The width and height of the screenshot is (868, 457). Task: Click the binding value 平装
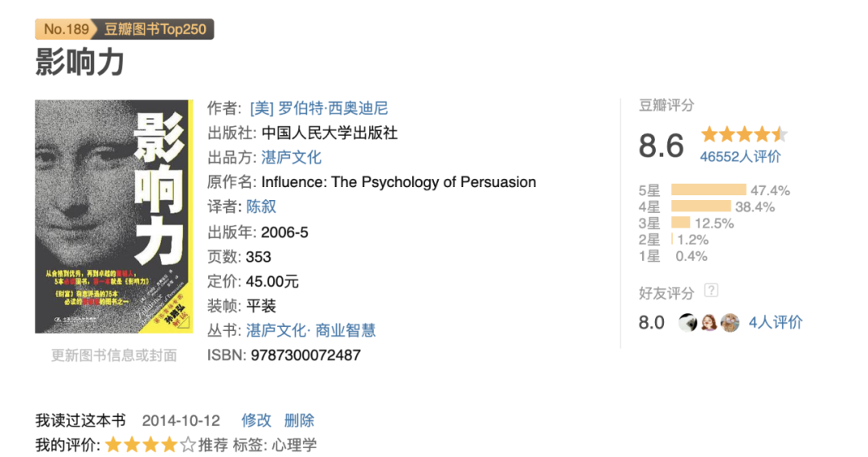260,306
